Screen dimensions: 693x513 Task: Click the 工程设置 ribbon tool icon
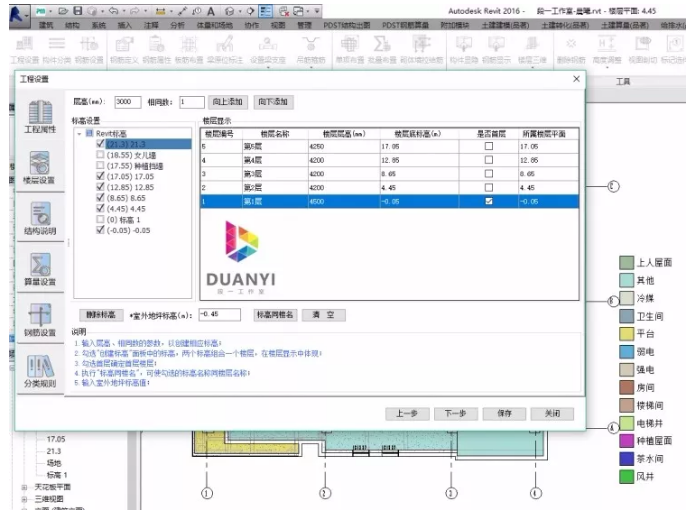(25, 44)
